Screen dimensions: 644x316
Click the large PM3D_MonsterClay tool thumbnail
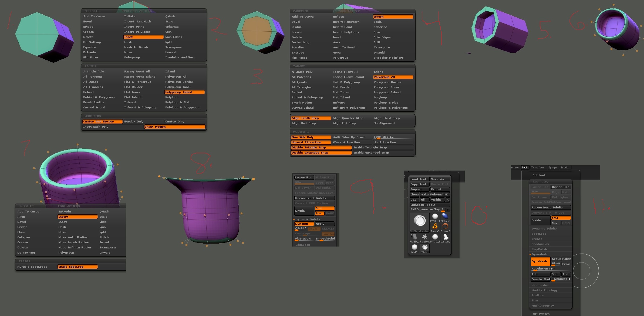pyautogui.click(x=420, y=220)
